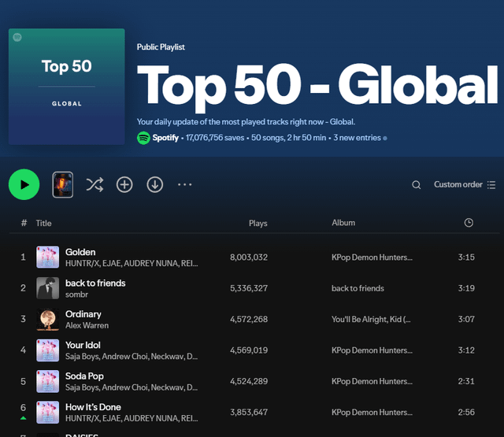The image size is (504, 437).
Task: Click the Golden track album art
Action: coord(48,257)
